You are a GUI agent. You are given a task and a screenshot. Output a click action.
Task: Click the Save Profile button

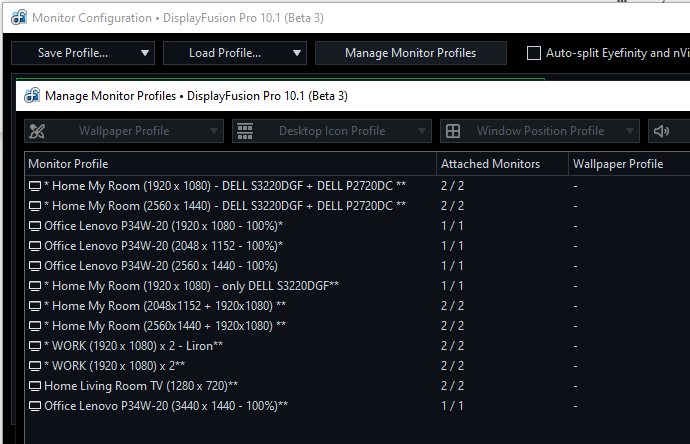pyautogui.click(x=72, y=53)
